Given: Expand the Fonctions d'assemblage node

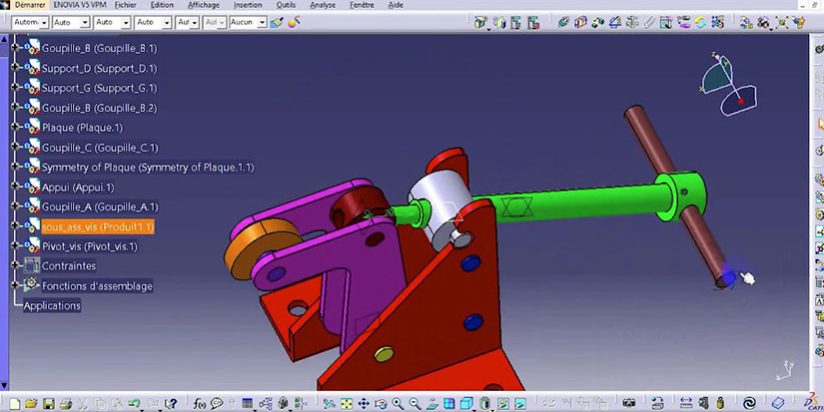Looking at the screenshot, I should tap(14, 286).
